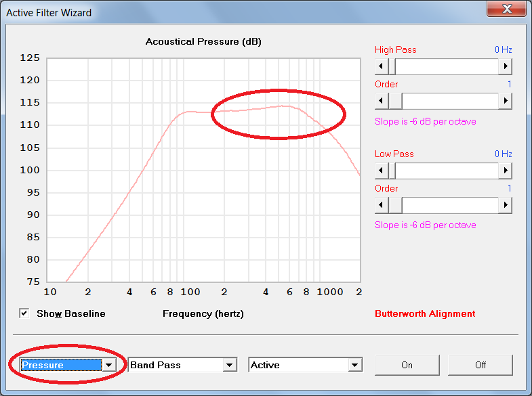Click Low Pass Order right arrow
The height and width of the screenshot is (396, 532).
click(505, 204)
